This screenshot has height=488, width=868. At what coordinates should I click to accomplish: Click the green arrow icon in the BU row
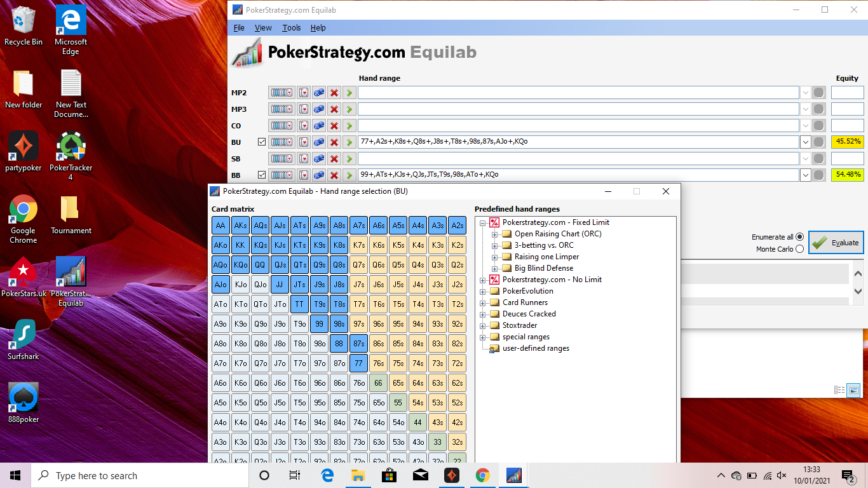[349, 142]
